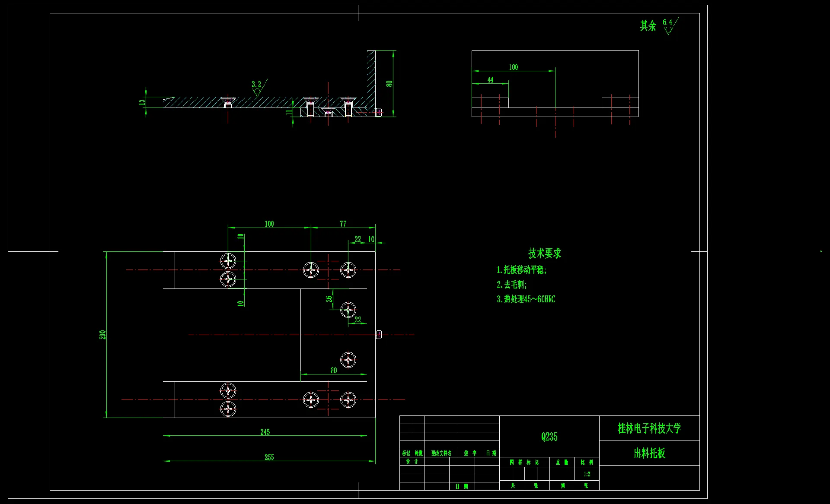Select the 托板移动平稳 requirement line
This screenshot has height=504, width=830.
(521, 270)
